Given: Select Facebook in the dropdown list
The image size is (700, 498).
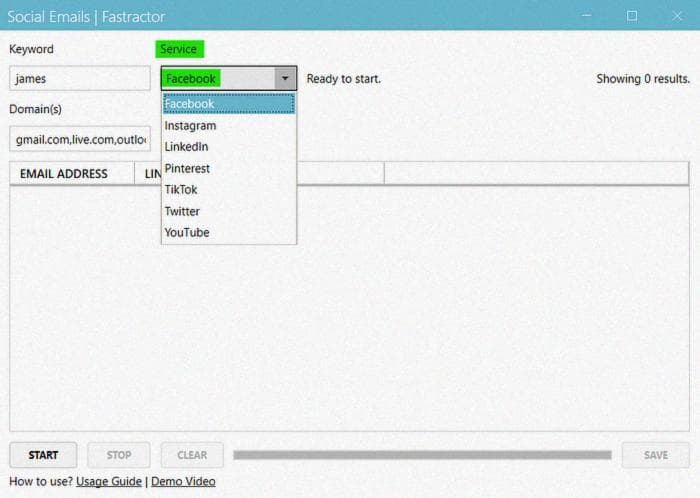Looking at the screenshot, I should click(229, 104).
